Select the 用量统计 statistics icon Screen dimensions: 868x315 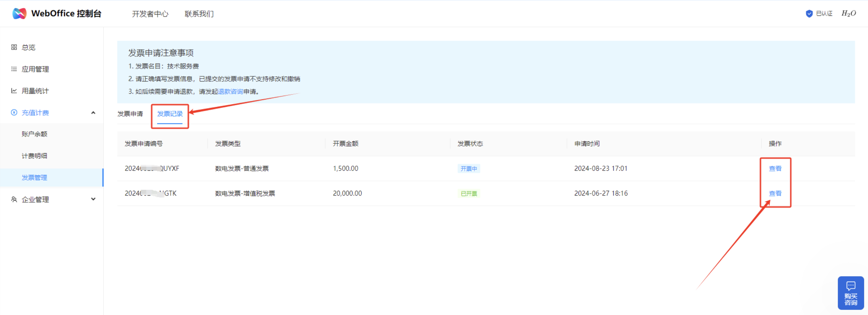[x=14, y=91]
